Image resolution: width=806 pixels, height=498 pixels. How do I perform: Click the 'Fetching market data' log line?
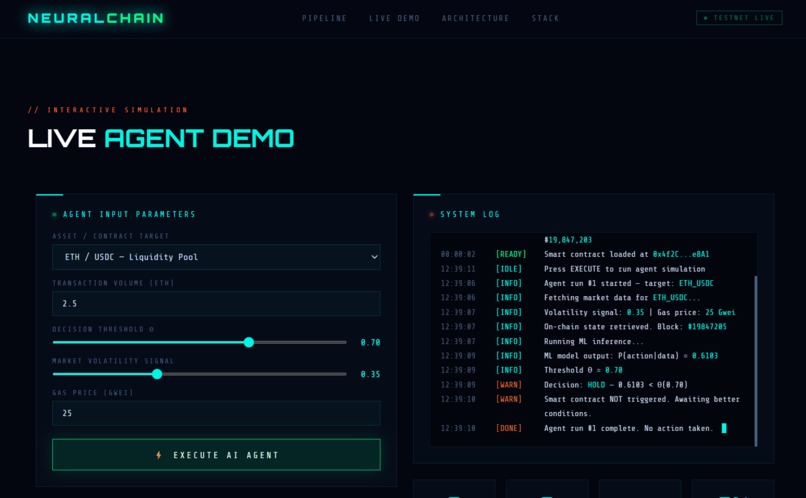pos(621,298)
